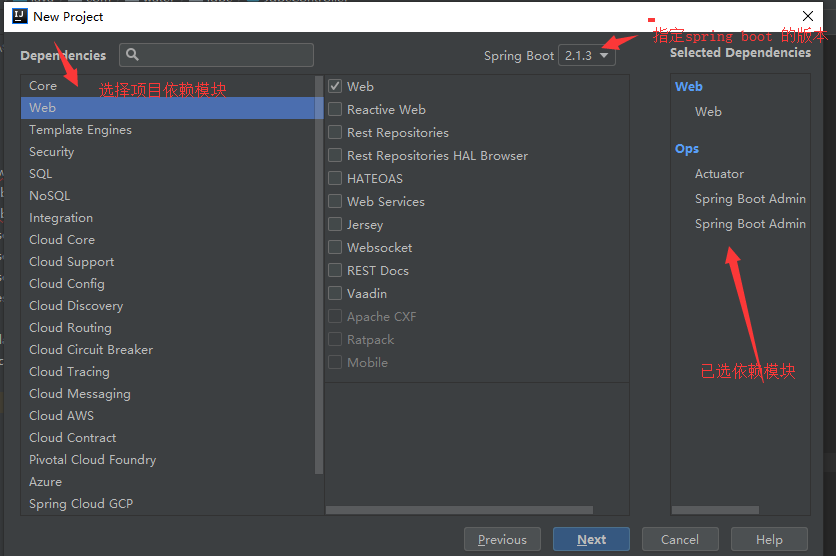Click the Ops group heading
The height and width of the screenshot is (556, 836).
[687, 149]
